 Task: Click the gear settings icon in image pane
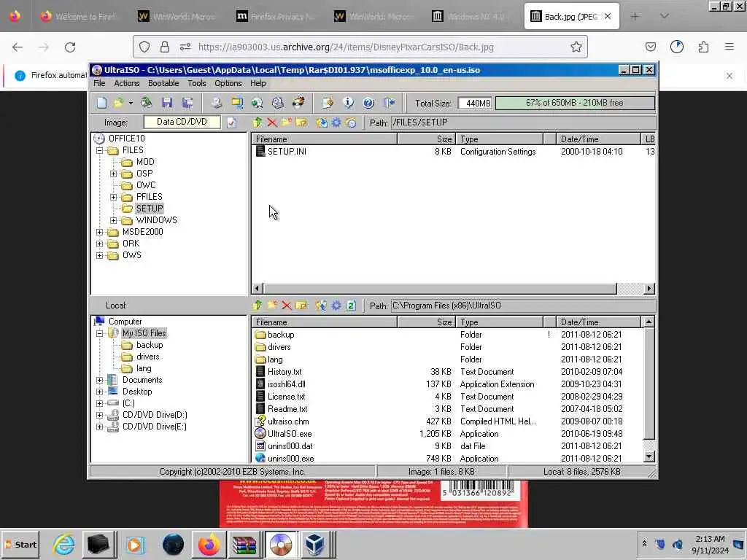(x=336, y=122)
